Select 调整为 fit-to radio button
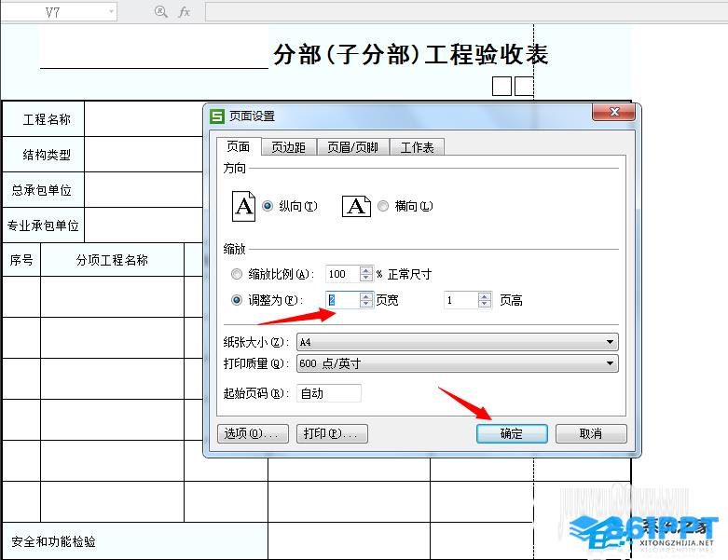728x560 pixels. (x=237, y=300)
